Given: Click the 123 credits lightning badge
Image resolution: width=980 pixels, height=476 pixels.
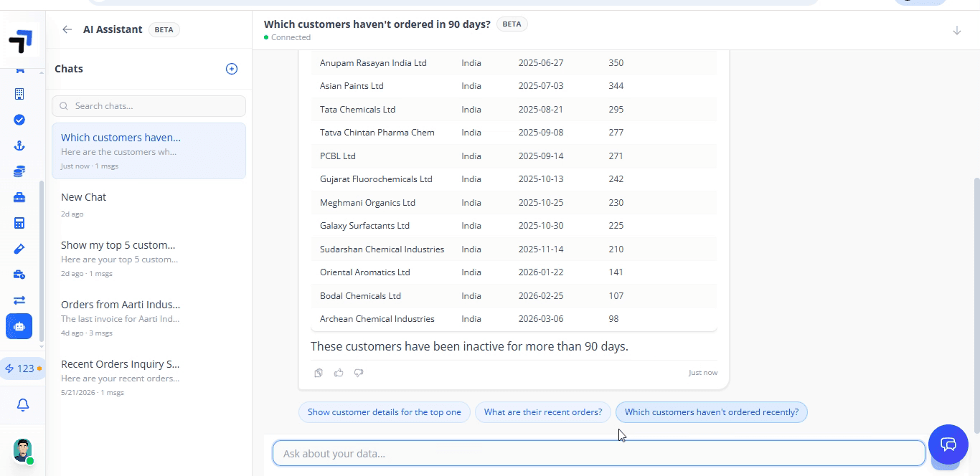Looking at the screenshot, I should (x=23, y=368).
